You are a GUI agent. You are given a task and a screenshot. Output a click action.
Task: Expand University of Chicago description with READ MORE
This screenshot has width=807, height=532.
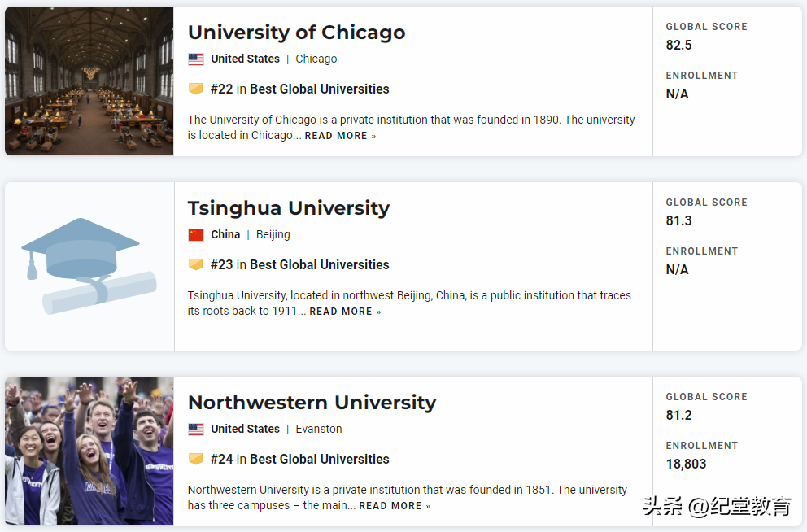coord(340,136)
